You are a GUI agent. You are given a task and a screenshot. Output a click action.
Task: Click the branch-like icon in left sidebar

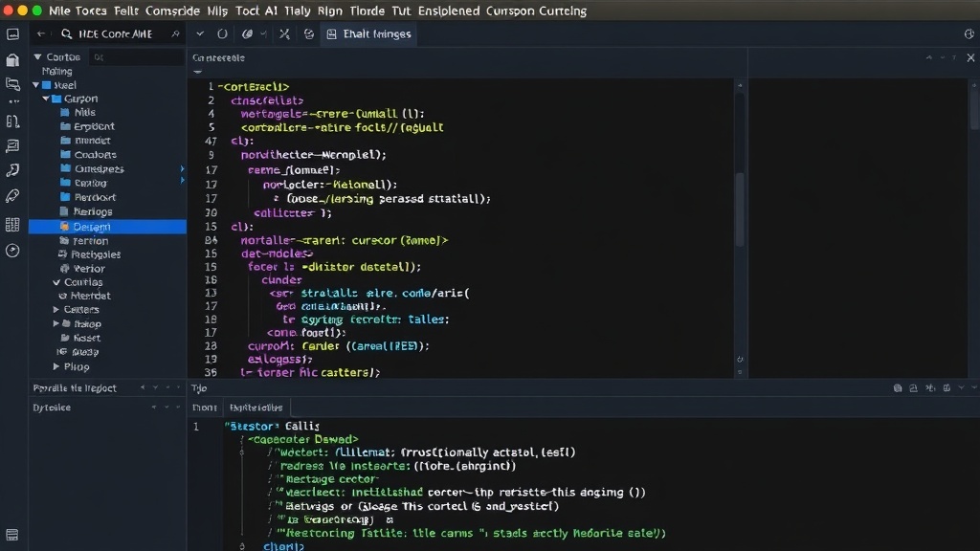click(x=12, y=121)
